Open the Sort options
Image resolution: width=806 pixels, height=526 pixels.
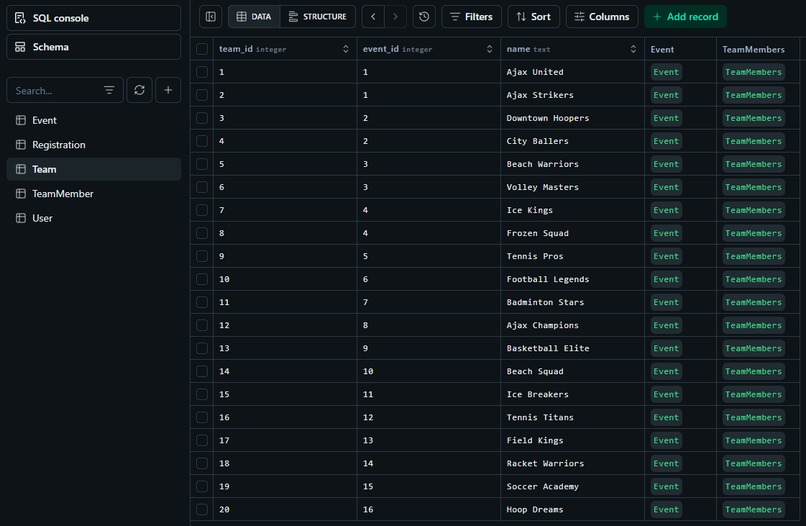point(534,16)
